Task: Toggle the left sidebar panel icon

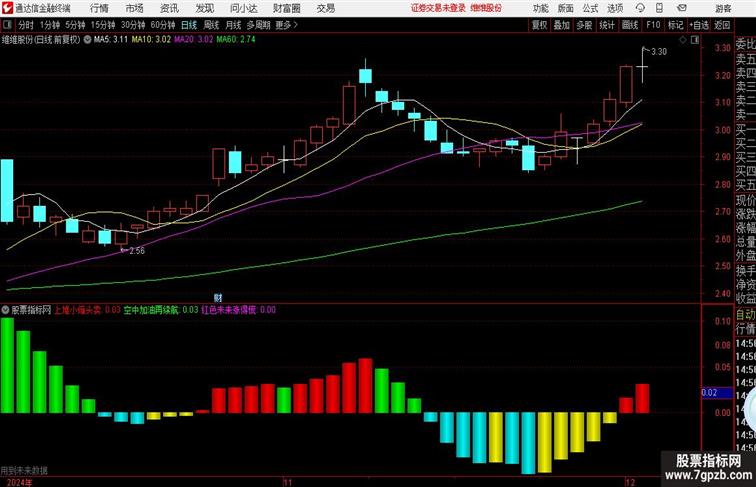Action: pyautogui.click(x=7, y=25)
